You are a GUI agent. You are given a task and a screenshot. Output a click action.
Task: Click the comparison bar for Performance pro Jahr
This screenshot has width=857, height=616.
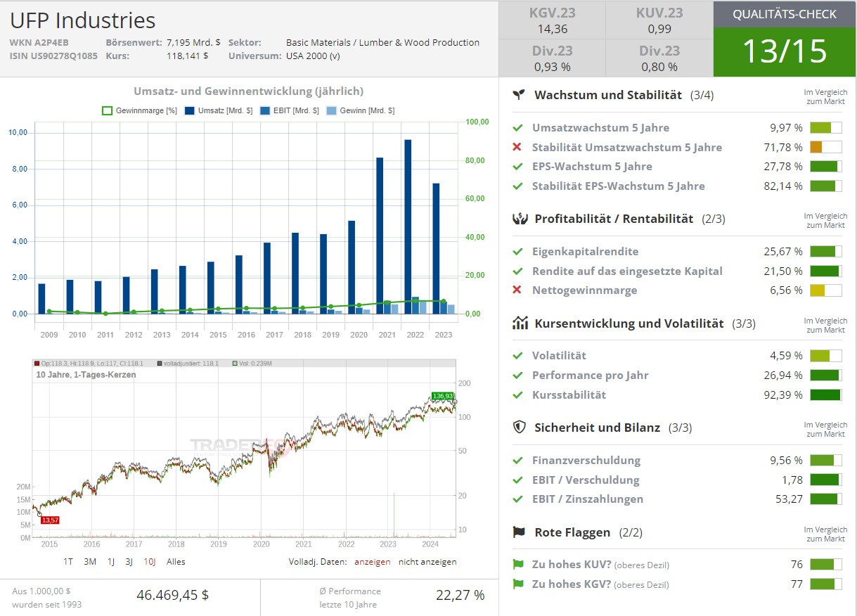[825, 376]
